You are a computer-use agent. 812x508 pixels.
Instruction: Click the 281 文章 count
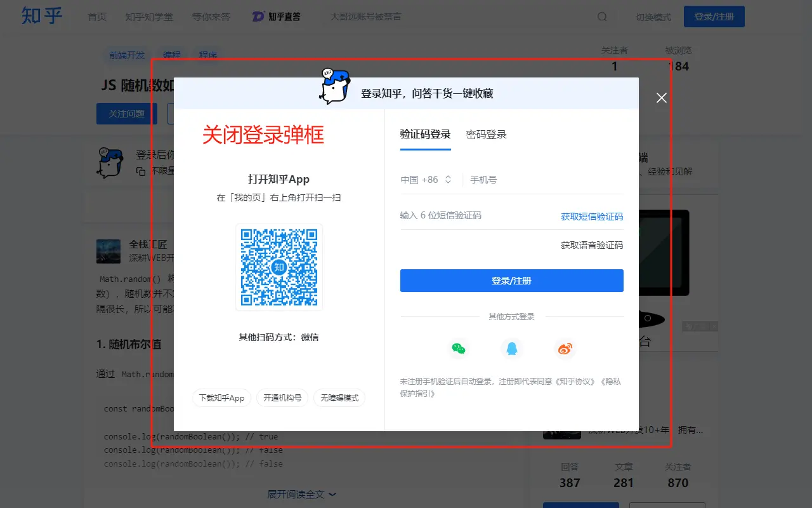[624, 476]
